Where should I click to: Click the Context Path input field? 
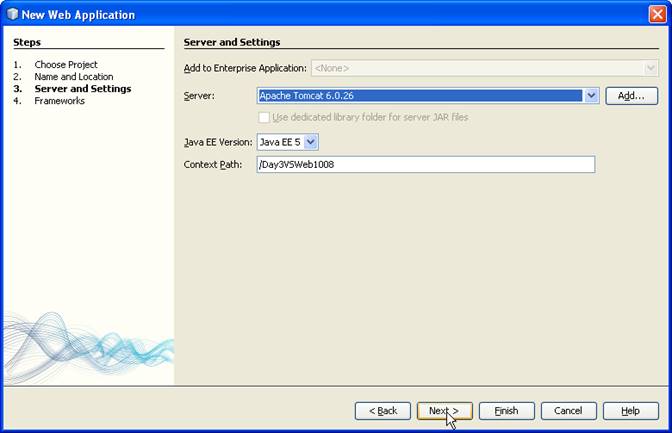[426, 165]
